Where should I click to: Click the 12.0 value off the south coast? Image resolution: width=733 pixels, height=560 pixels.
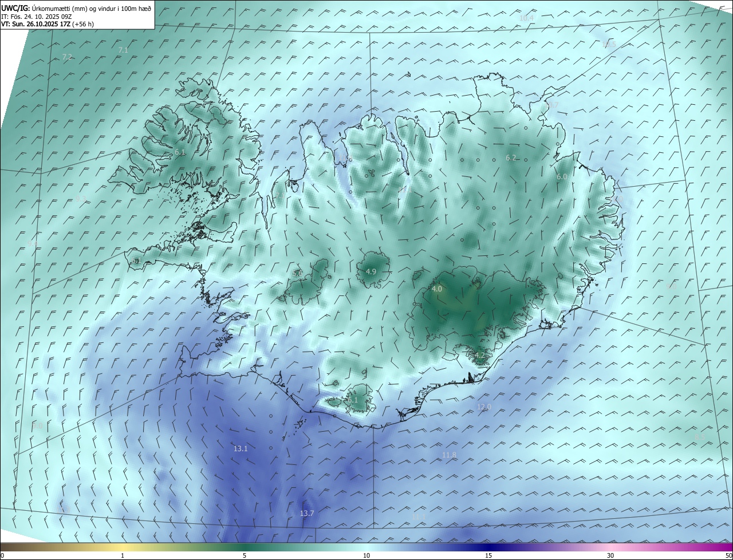pyautogui.click(x=484, y=407)
